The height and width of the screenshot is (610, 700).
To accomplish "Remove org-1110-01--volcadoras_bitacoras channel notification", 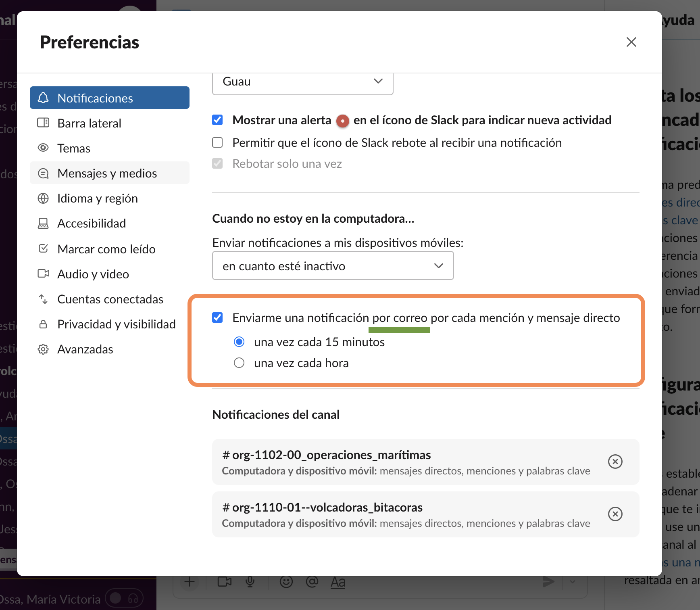I will [615, 514].
